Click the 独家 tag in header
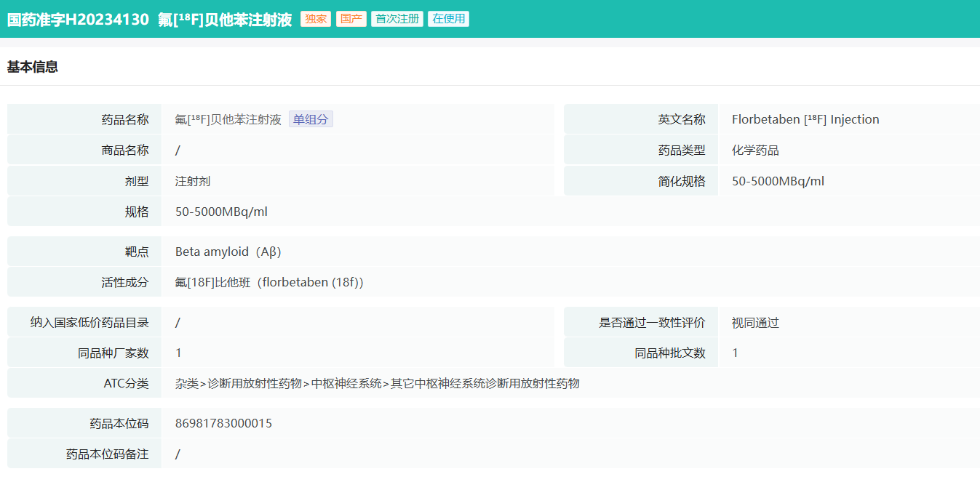The height and width of the screenshot is (482, 980). (x=316, y=19)
